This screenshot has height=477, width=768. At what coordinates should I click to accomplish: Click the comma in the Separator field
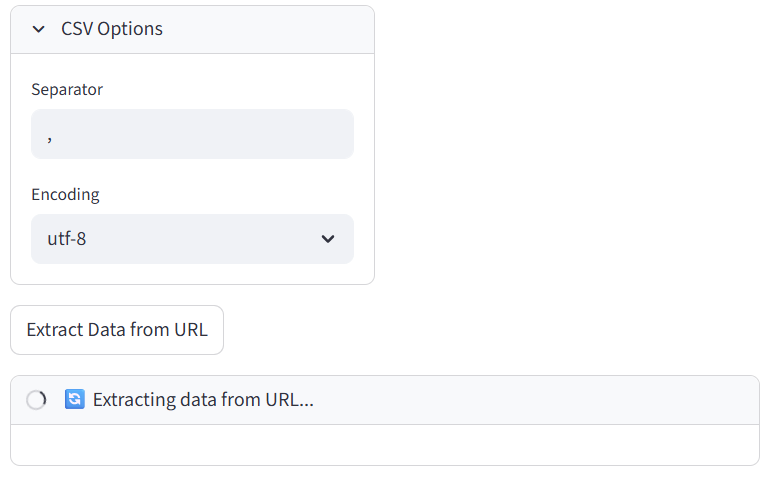click(x=49, y=136)
